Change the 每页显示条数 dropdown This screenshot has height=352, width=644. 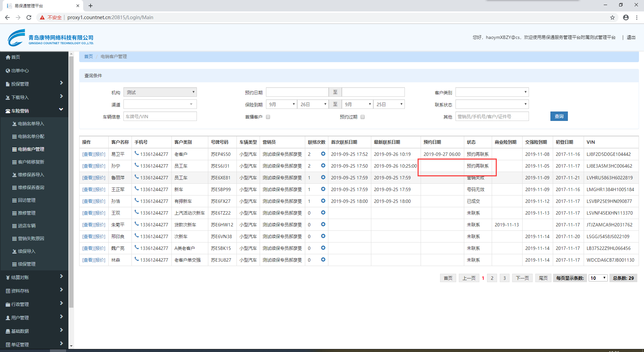[598, 278]
